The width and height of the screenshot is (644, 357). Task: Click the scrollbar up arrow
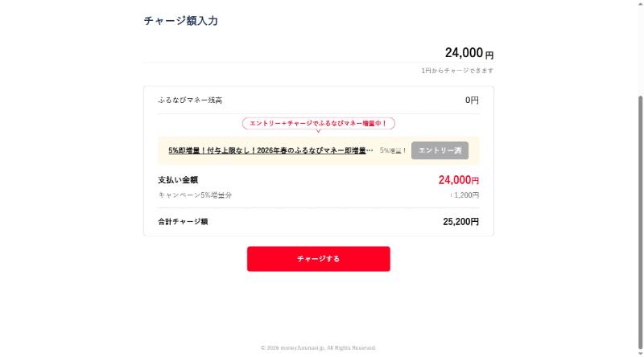pos(639,5)
